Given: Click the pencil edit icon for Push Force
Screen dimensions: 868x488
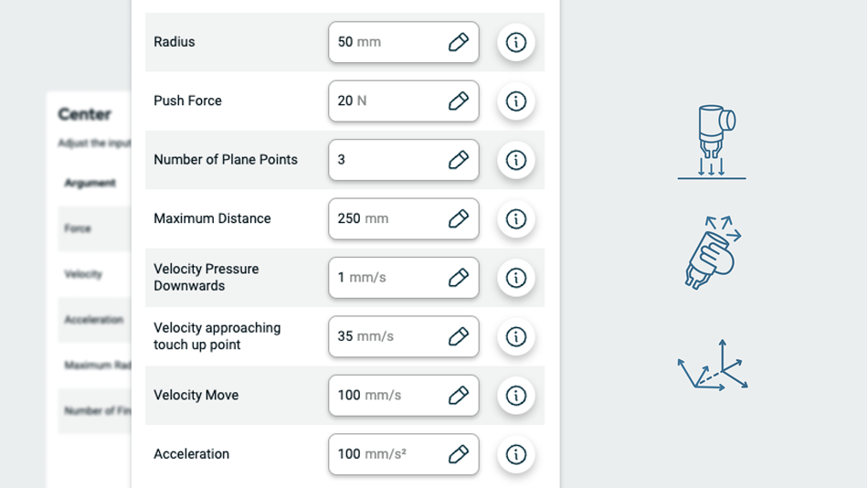Looking at the screenshot, I should pos(459,101).
